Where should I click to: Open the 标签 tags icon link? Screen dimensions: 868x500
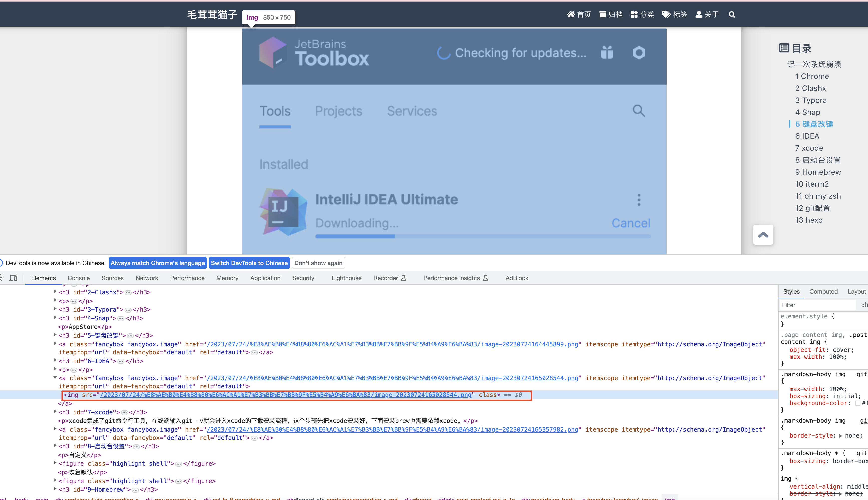pos(674,15)
